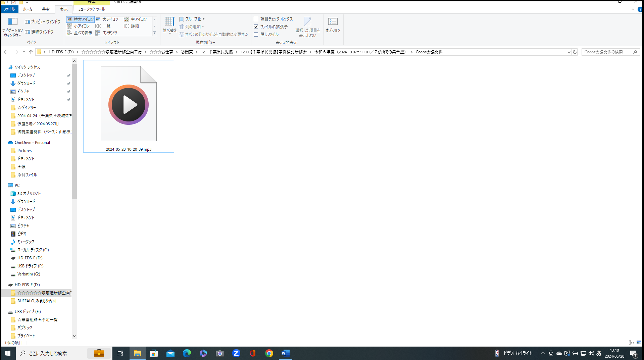Select コンテンツ layout
Image resolution: width=644 pixels, height=360 pixels.
106,33
